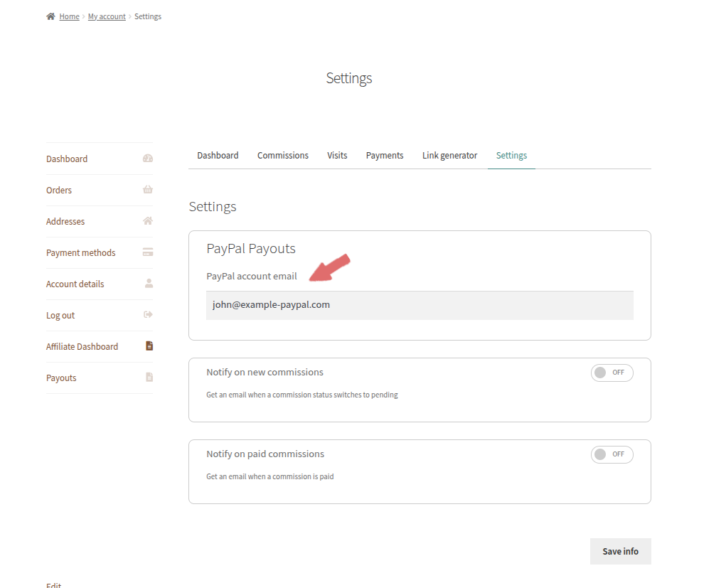
Task: Click the Payouts document icon in the sidebar
Action: [149, 378]
